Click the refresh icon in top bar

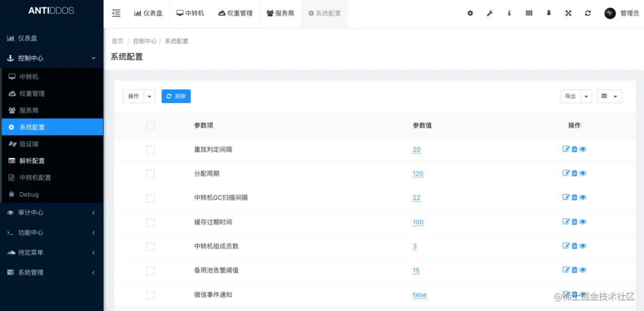pos(588,14)
